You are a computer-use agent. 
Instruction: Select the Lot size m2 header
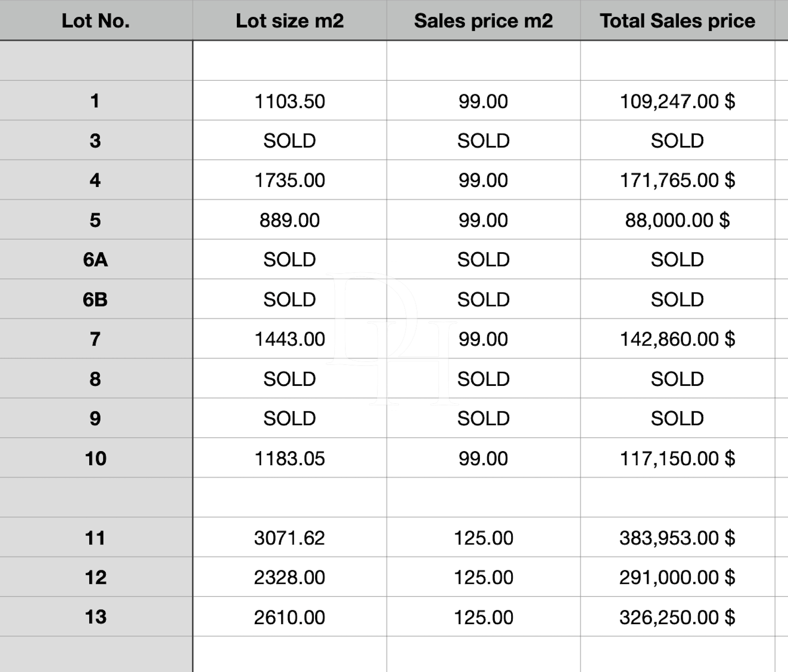pos(289,21)
